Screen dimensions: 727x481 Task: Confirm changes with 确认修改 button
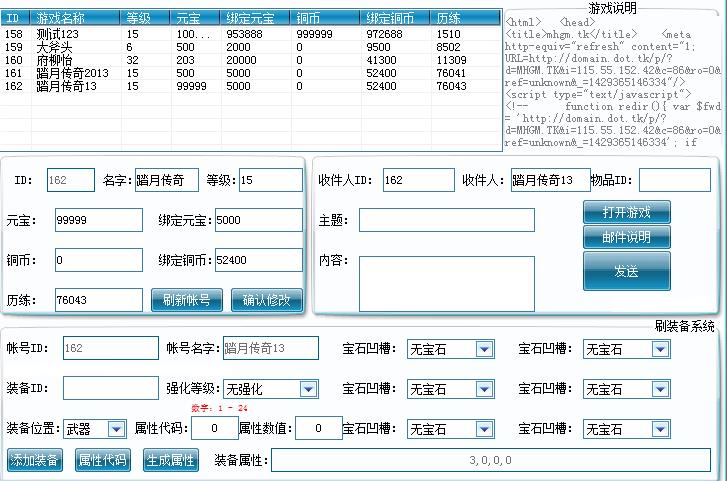tap(267, 300)
